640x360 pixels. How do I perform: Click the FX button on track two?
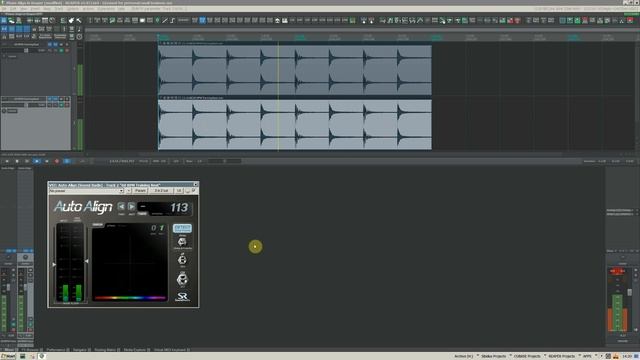(12, 111)
